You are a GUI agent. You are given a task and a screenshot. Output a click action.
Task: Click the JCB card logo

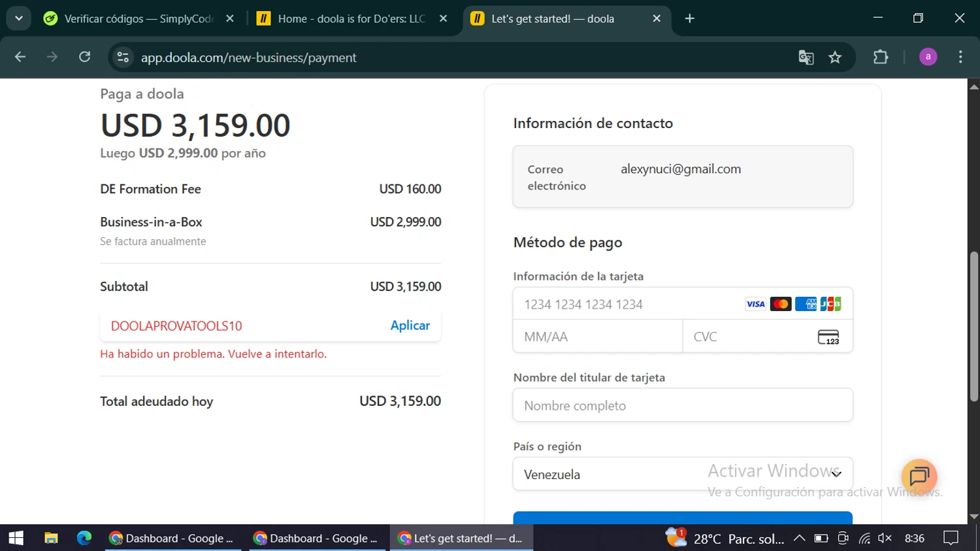830,304
